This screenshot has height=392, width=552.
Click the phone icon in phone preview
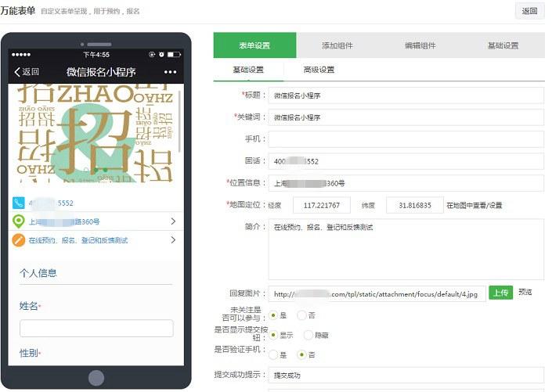[x=18, y=203]
